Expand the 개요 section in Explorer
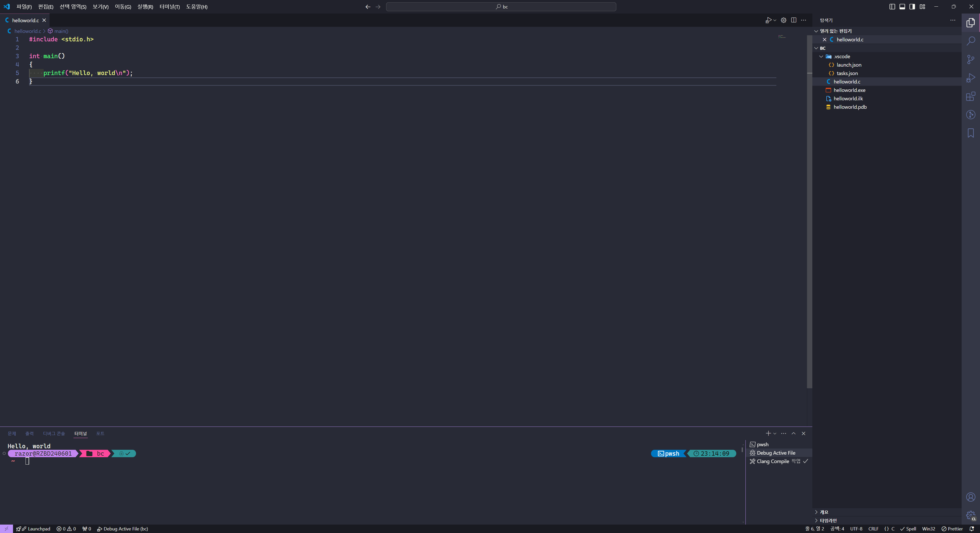 (824, 512)
